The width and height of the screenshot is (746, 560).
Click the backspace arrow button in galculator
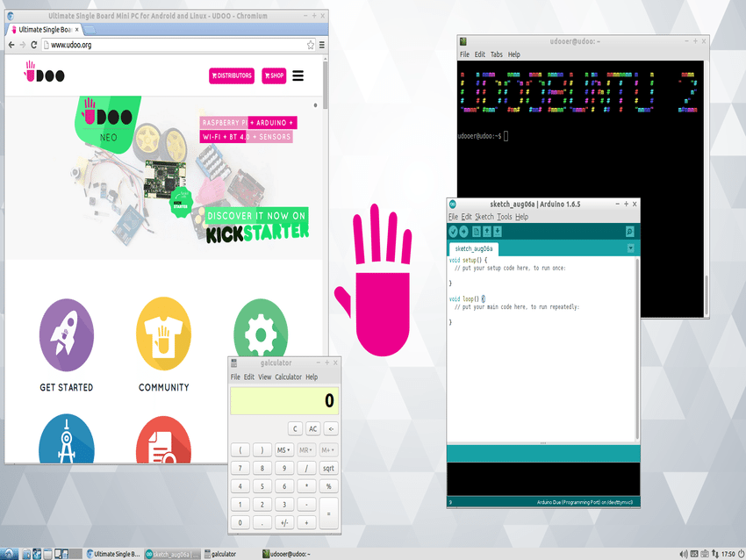pos(331,428)
